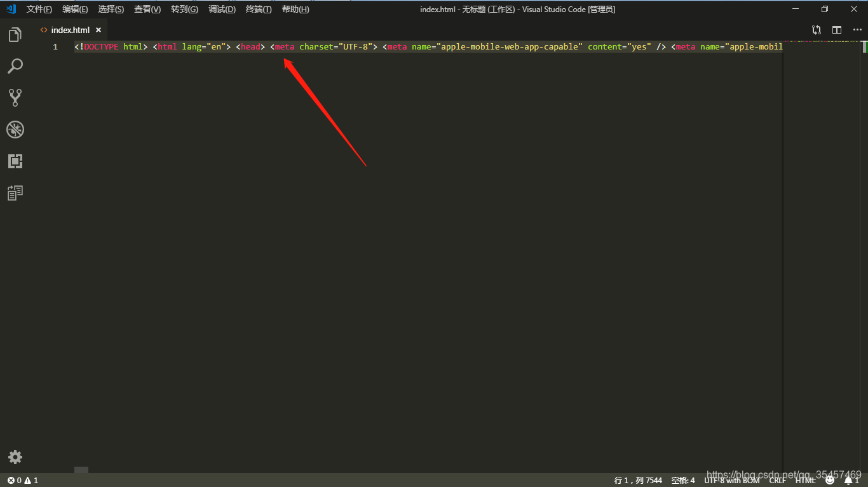Click "apple-mobile-web-app-capable" string in code

point(512,46)
